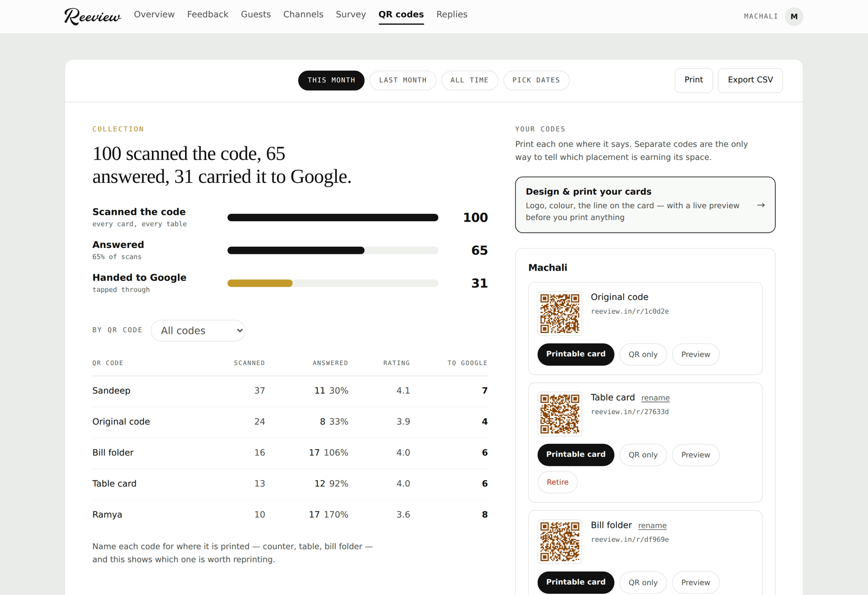Get Printable card for Original code

click(576, 354)
